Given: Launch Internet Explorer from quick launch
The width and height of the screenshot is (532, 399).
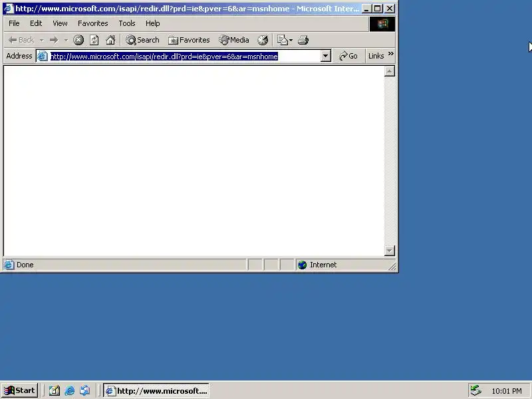Looking at the screenshot, I should pos(70,391).
